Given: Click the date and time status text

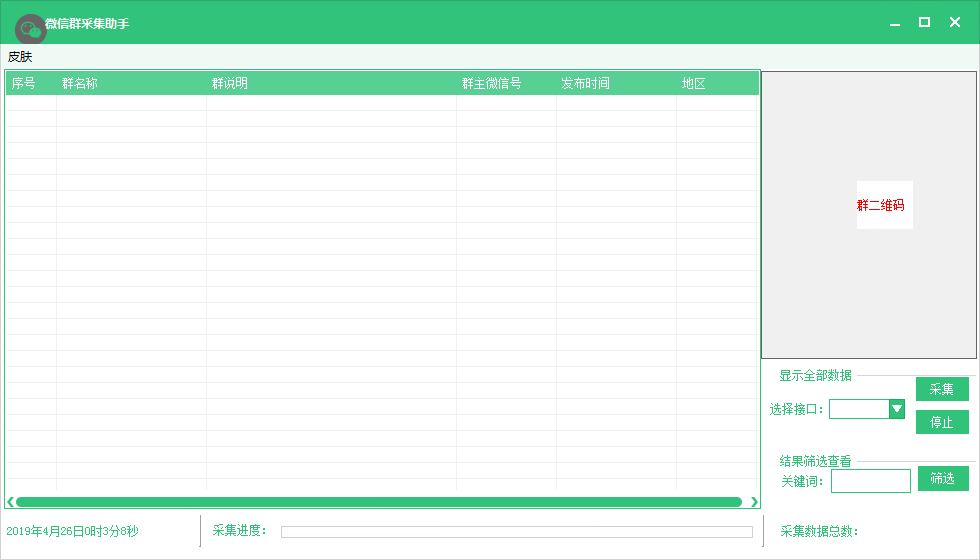Looking at the screenshot, I should (72, 531).
